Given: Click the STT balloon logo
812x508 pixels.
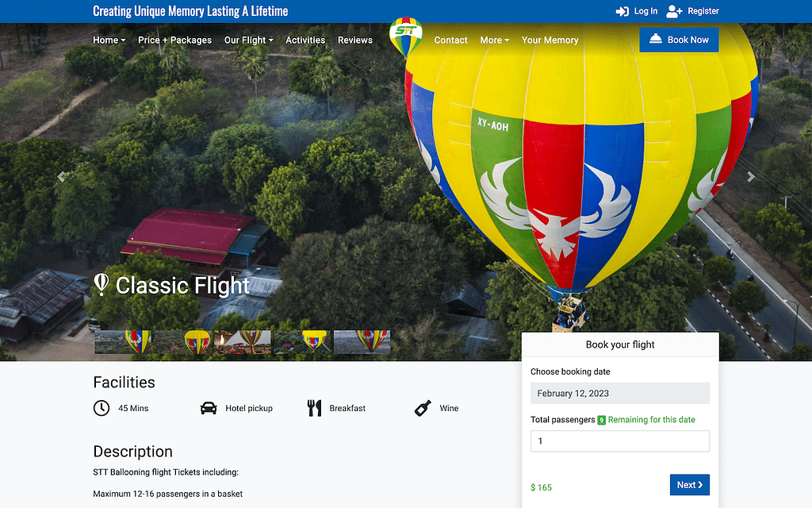Looking at the screenshot, I should (405, 38).
